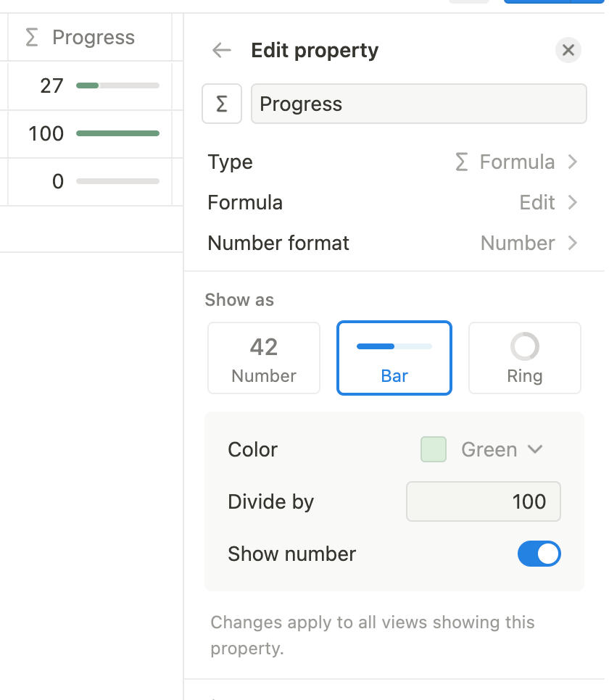Click the back arrow in Edit property
609x700 pixels.
point(221,50)
